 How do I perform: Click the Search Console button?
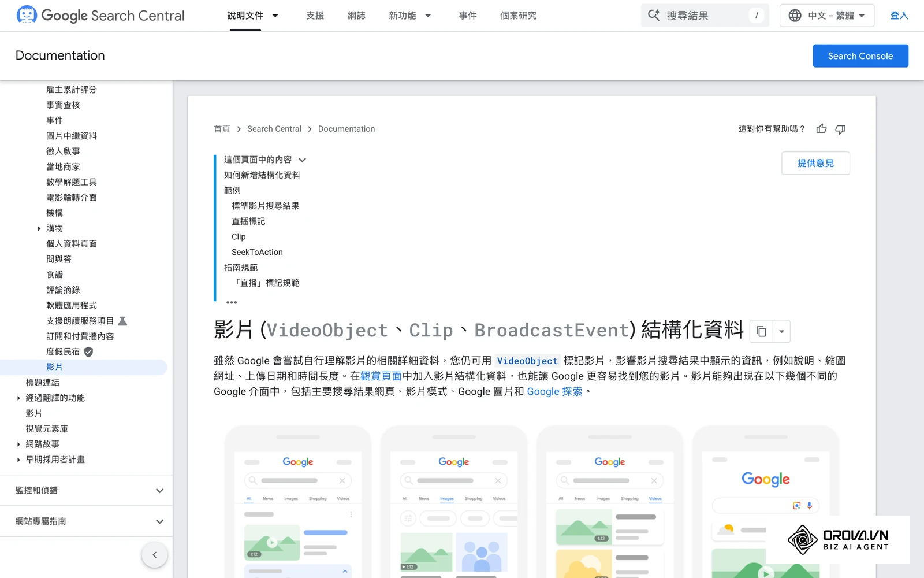tap(860, 56)
